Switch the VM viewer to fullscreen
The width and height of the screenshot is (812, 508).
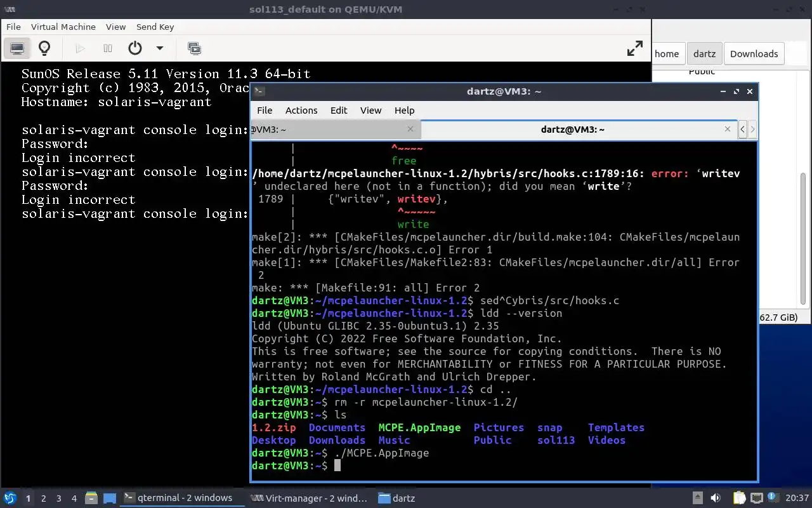pos(635,48)
